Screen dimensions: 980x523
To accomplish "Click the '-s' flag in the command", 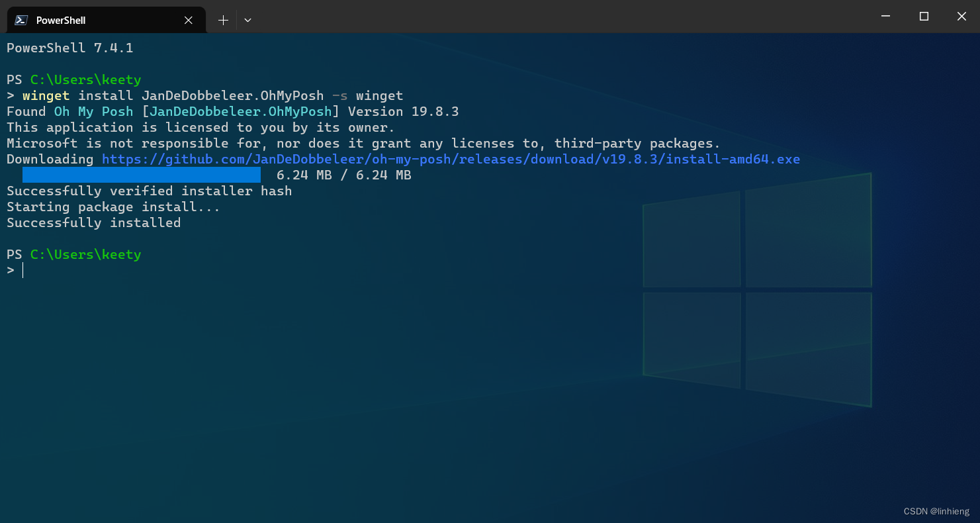I will [340, 95].
